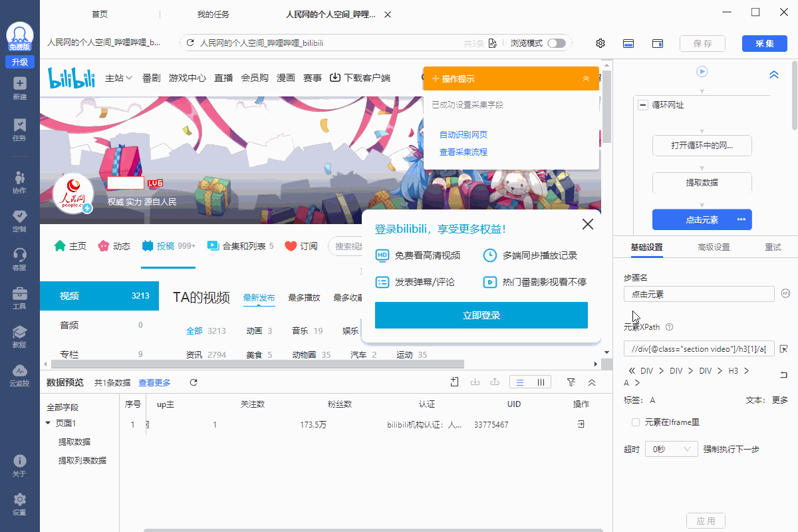Open the 自动识别网页 link

(464, 135)
